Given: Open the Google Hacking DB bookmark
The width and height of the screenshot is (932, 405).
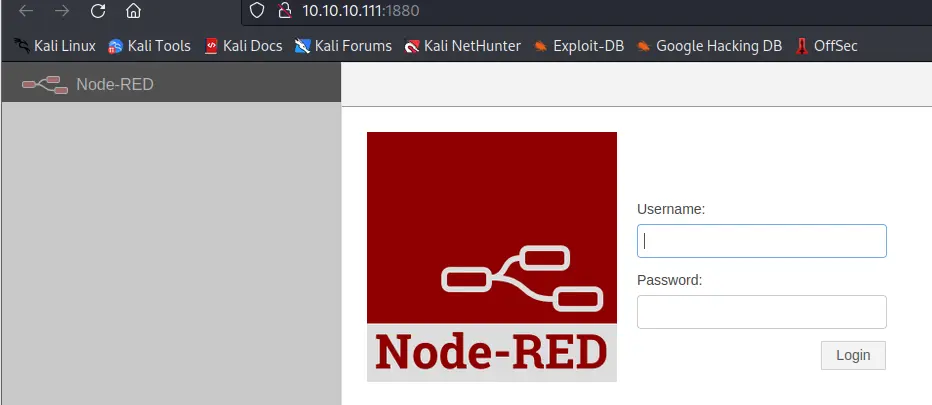Looking at the screenshot, I should coord(709,46).
